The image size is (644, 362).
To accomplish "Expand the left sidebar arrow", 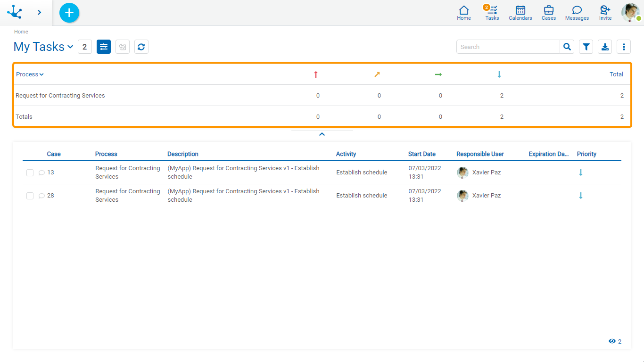I will tap(40, 13).
